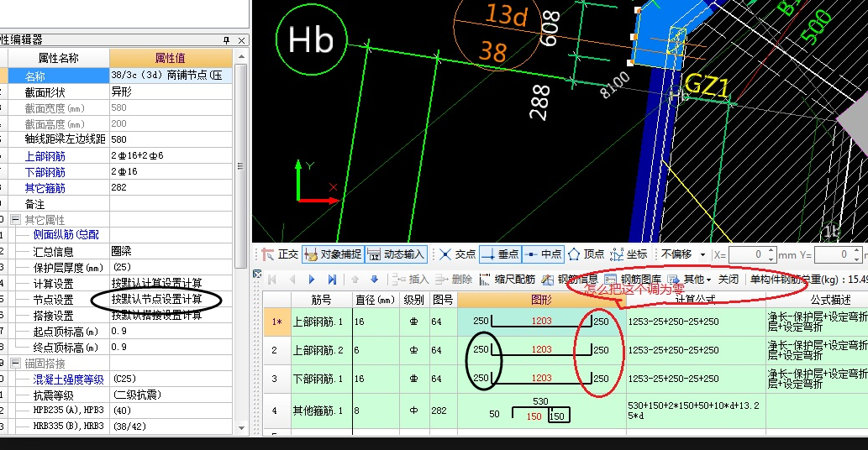The height and width of the screenshot is (450, 868).
Task: Edit 起点顶标高 value 0.9
Action: (x=171, y=331)
